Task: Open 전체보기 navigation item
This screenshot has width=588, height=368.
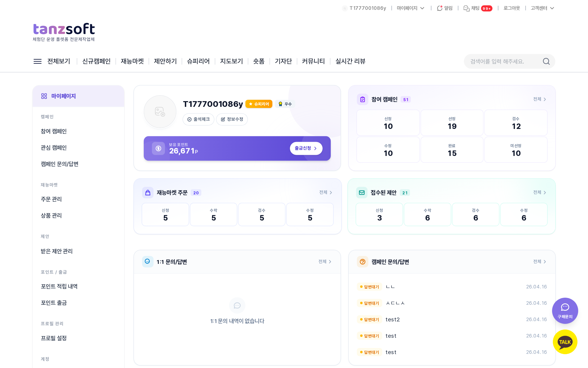Action: (x=59, y=61)
